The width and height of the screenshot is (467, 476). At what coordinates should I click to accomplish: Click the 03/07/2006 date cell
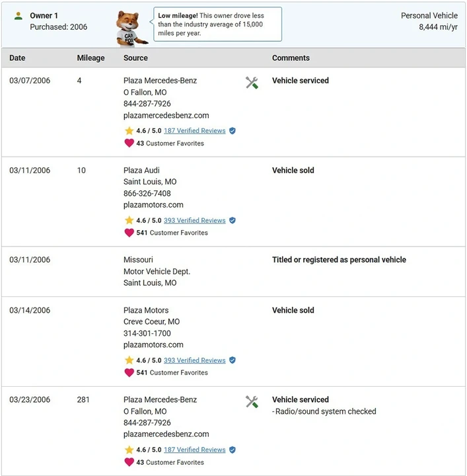click(x=30, y=81)
